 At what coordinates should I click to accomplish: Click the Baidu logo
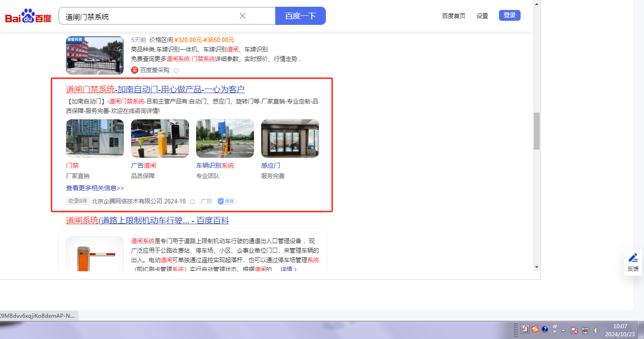point(28,16)
